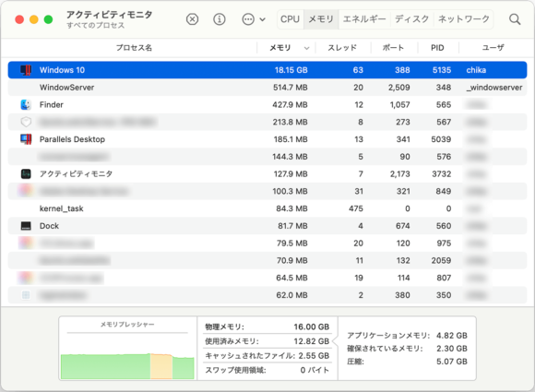
Task: Click the 100.3 MB memory value
Action: [x=290, y=191]
